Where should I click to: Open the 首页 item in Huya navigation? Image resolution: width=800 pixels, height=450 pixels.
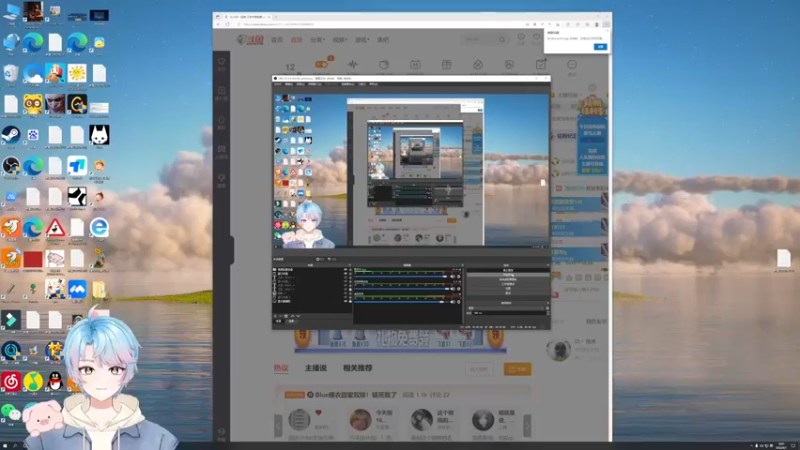[277, 40]
